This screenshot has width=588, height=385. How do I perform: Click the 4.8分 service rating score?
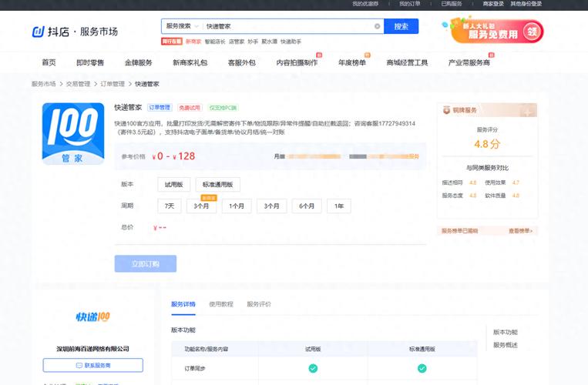[487, 144]
